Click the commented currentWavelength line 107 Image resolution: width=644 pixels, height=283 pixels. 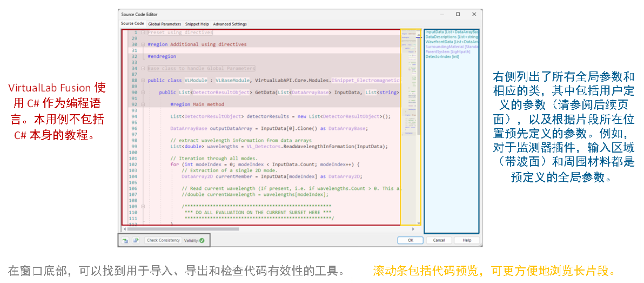255,195
